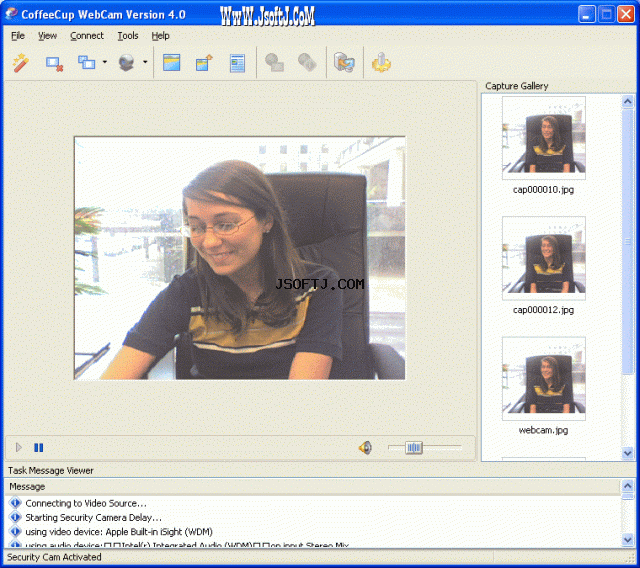Maximize the CoffeeCup WebCam window
The height and width of the screenshot is (568, 640).
(607, 14)
